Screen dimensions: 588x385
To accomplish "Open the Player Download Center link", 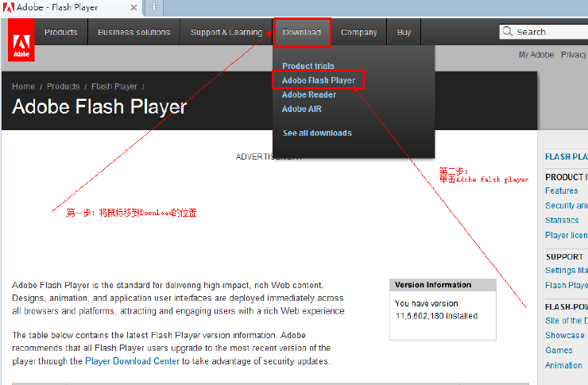I will click(133, 361).
